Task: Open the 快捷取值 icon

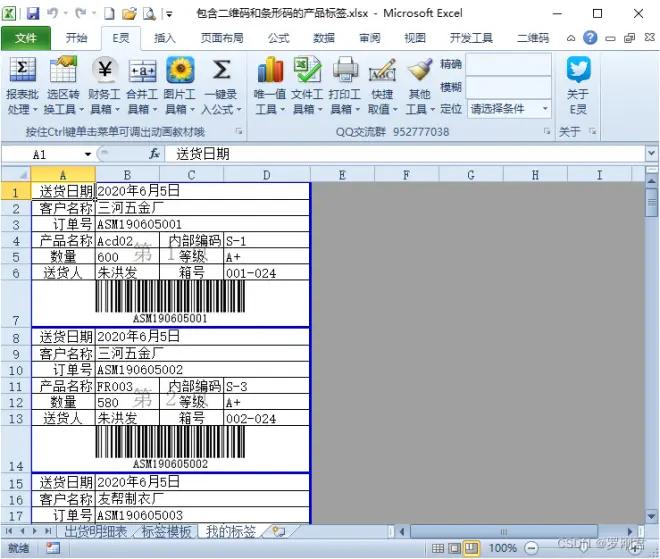Action: [x=382, y=69]
